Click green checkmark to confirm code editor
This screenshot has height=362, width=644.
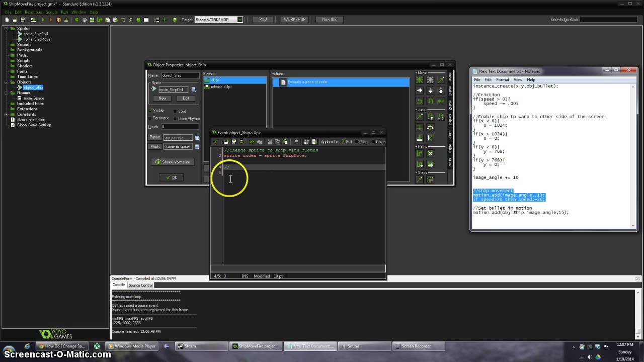pyautogui.click(x=215, y=142)
